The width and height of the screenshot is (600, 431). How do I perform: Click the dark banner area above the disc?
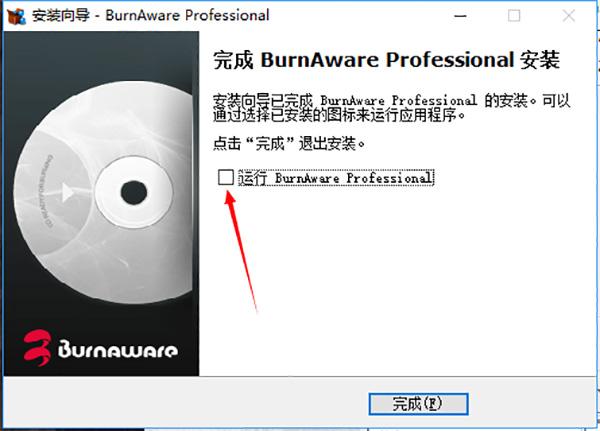click(x=101, y=56)
